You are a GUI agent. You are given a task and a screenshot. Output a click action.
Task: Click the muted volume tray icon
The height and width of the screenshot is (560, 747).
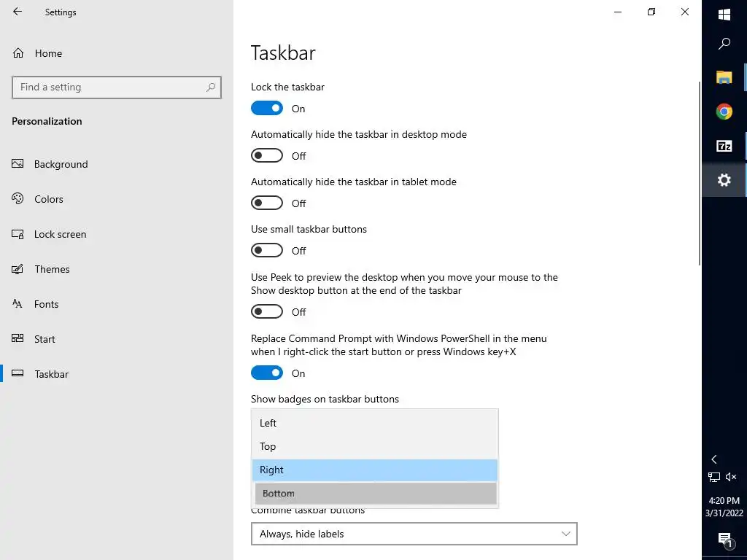point(731,477)
